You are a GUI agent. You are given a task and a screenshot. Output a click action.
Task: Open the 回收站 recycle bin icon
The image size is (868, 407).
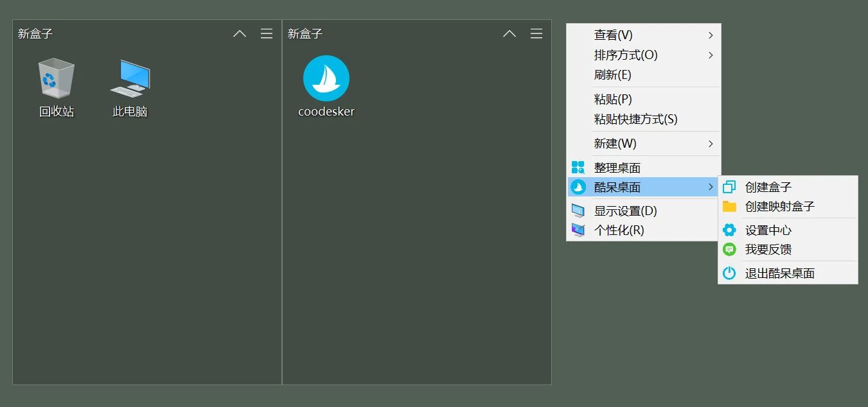coord(56,77)
